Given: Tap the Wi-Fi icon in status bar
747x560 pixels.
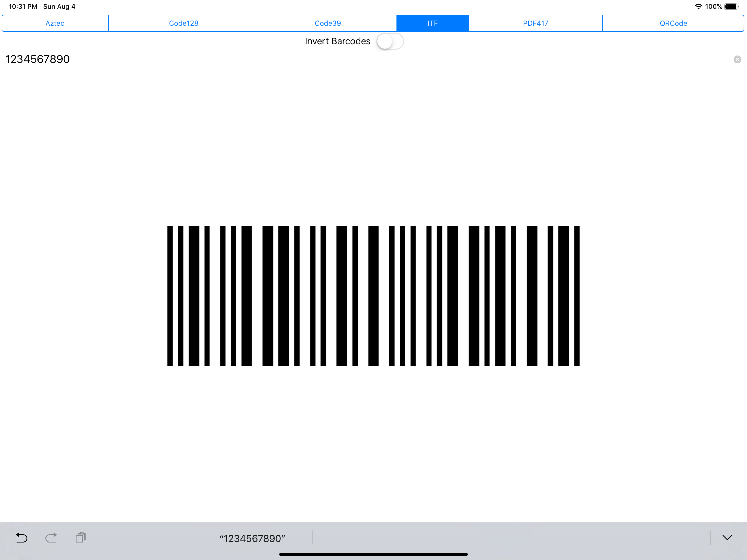Looking at the screenshot, I should (698, 6).
